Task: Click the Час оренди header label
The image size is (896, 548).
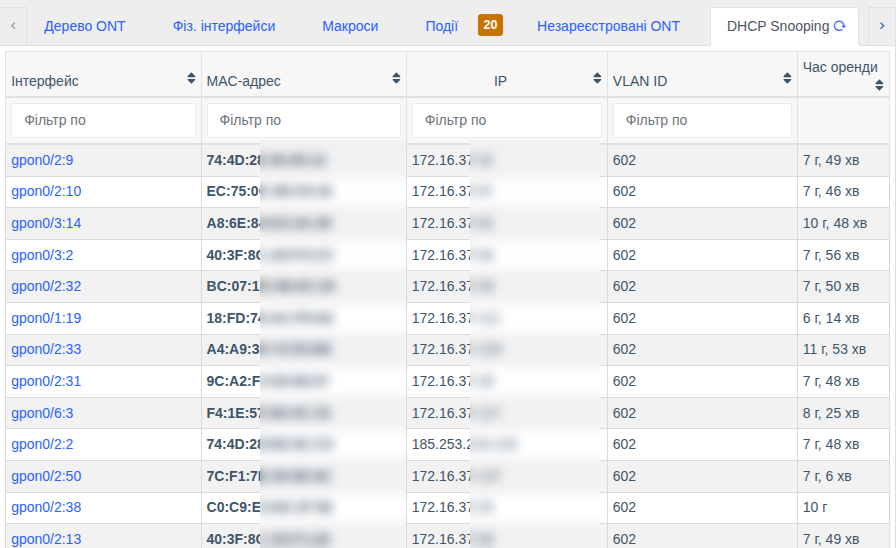Action: pos(840,67)
